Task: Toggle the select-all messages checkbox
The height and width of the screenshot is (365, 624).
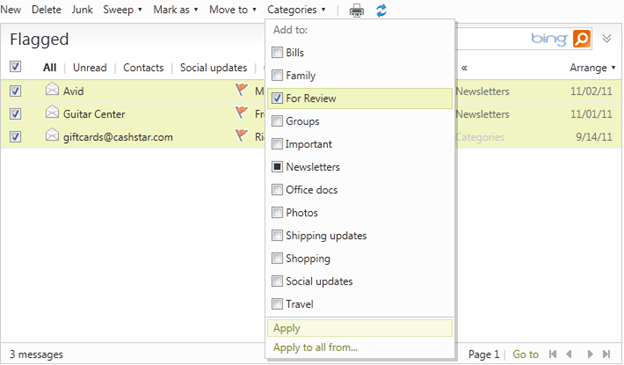Action: pyautogui.click(x=15, y=66)
